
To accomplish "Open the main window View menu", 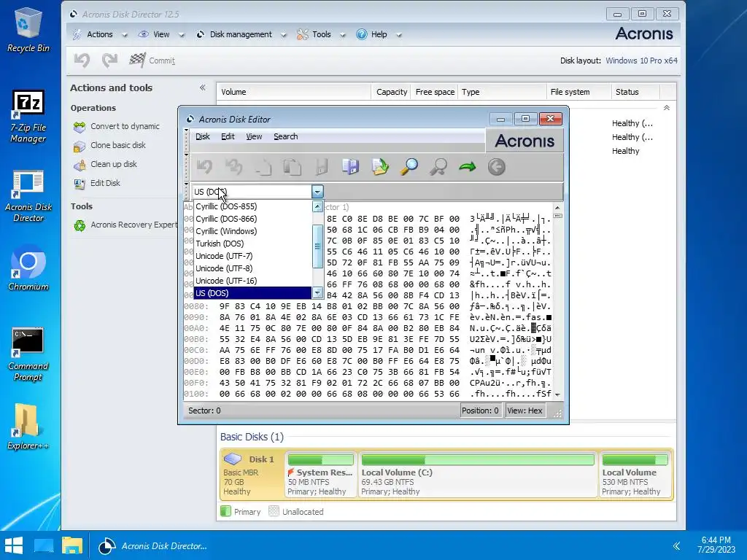I will [x=161, y=34].
